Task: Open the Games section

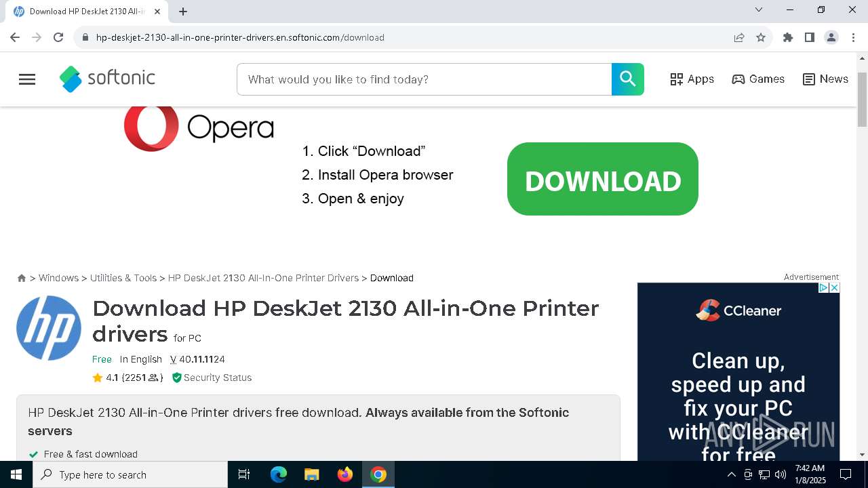Action: 758,79
